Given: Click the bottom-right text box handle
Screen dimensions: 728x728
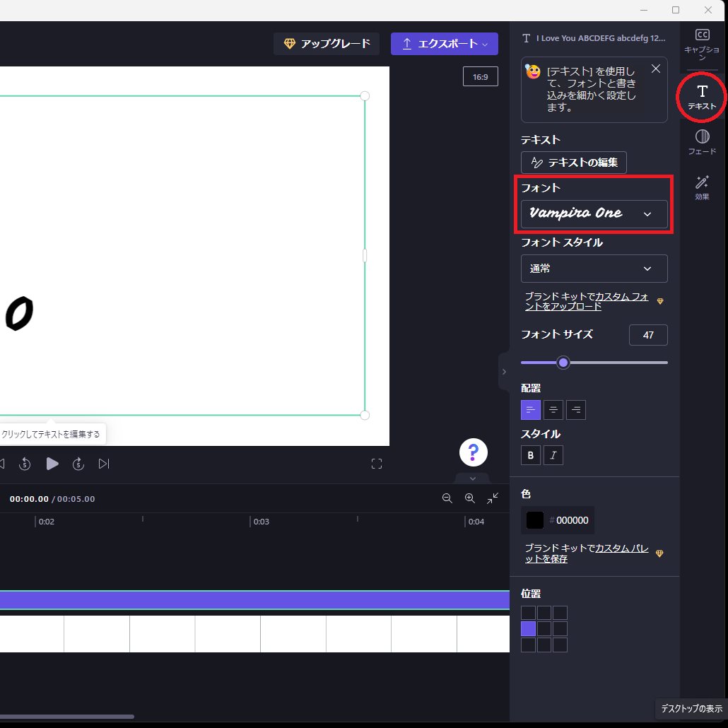Looking at the screenshot, I should point(365,415).
